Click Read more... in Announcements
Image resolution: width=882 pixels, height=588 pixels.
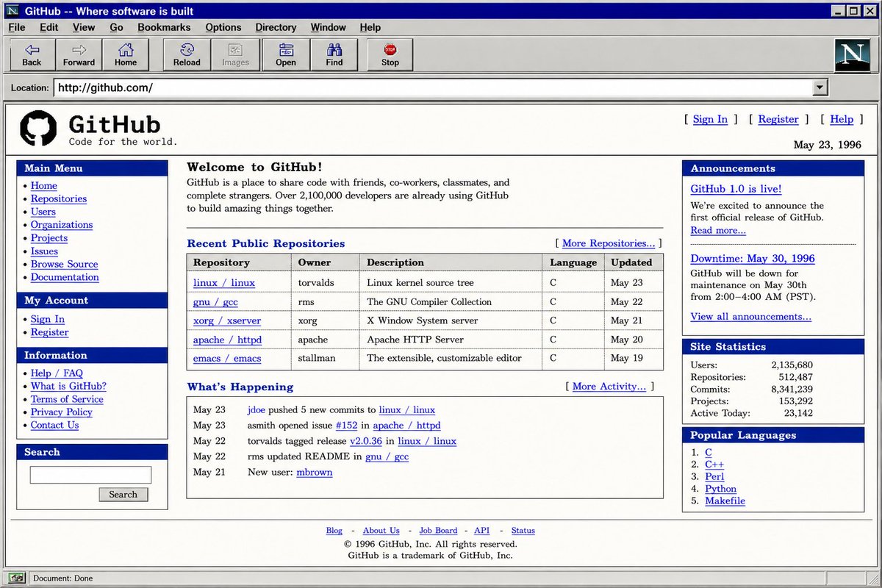[718, 230]
